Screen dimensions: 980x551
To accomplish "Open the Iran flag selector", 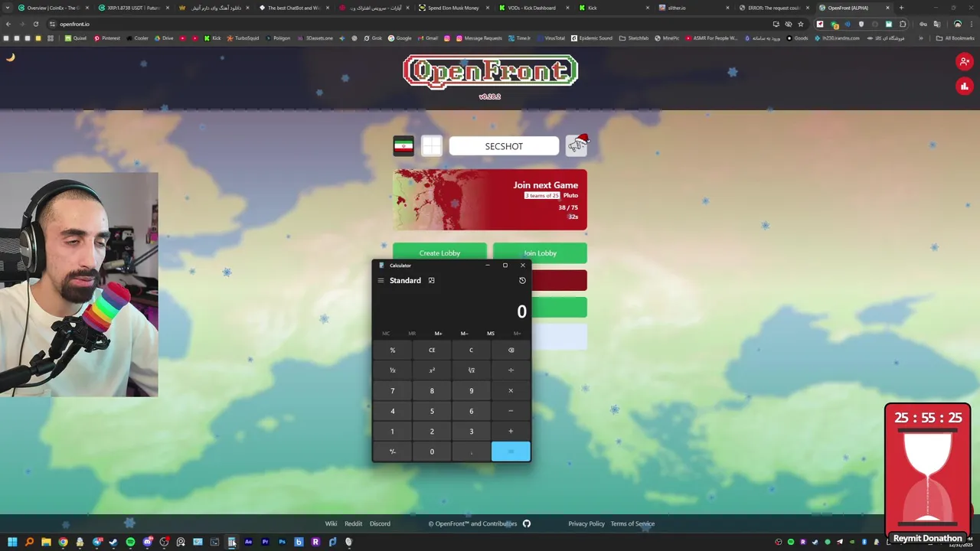I will pos(403,146).
